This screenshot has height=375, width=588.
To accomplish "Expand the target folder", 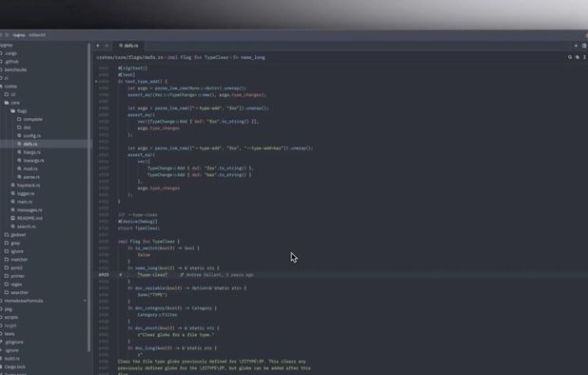I will click(x=10, y=326).
